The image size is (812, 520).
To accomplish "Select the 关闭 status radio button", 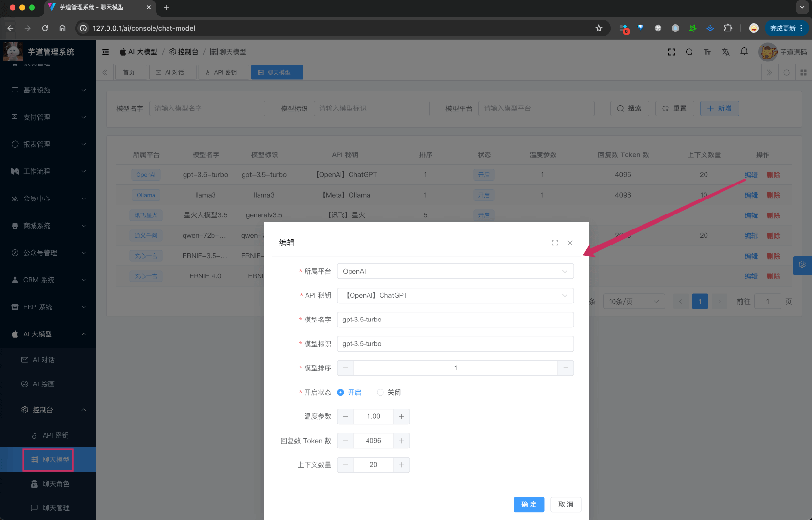I will pyautogui.click(x=380, y=392).
